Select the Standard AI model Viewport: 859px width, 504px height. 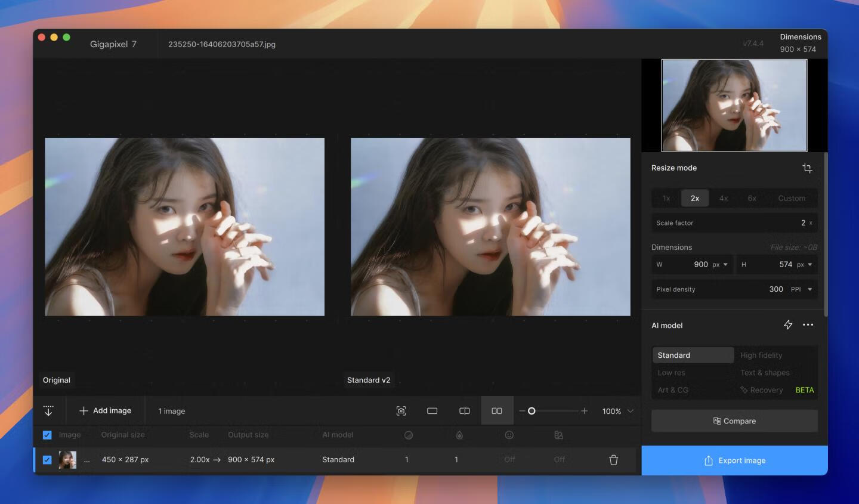(693, 355)
